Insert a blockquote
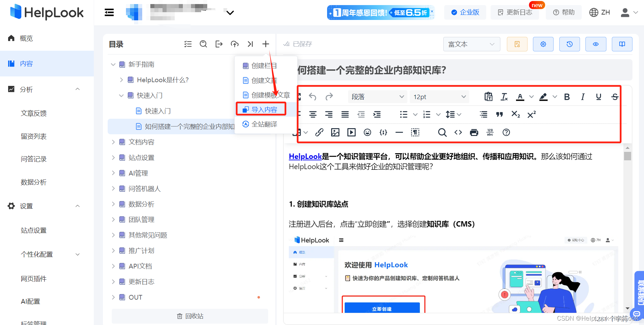This screenshot has width=644, height=325. pos(499,114)
